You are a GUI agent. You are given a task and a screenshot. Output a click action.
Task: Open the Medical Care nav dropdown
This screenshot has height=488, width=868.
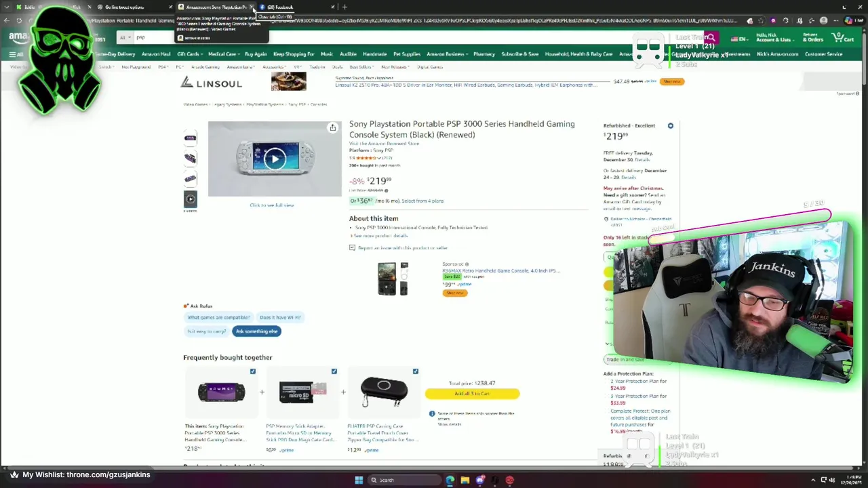223,54
